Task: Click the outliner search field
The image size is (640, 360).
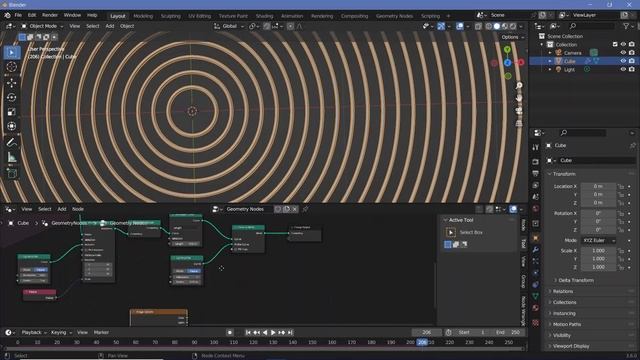Action: point(591,26)
